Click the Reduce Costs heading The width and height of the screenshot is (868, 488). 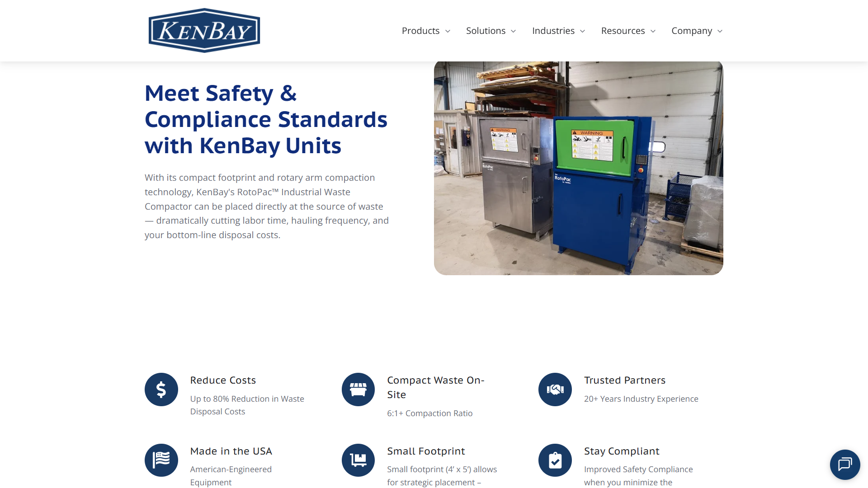click(223, 380)
